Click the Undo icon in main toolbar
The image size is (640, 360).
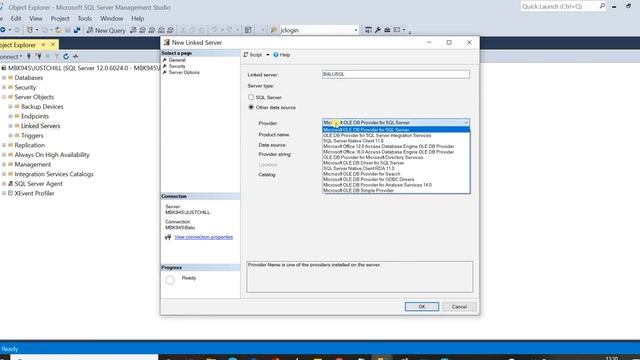214,30
